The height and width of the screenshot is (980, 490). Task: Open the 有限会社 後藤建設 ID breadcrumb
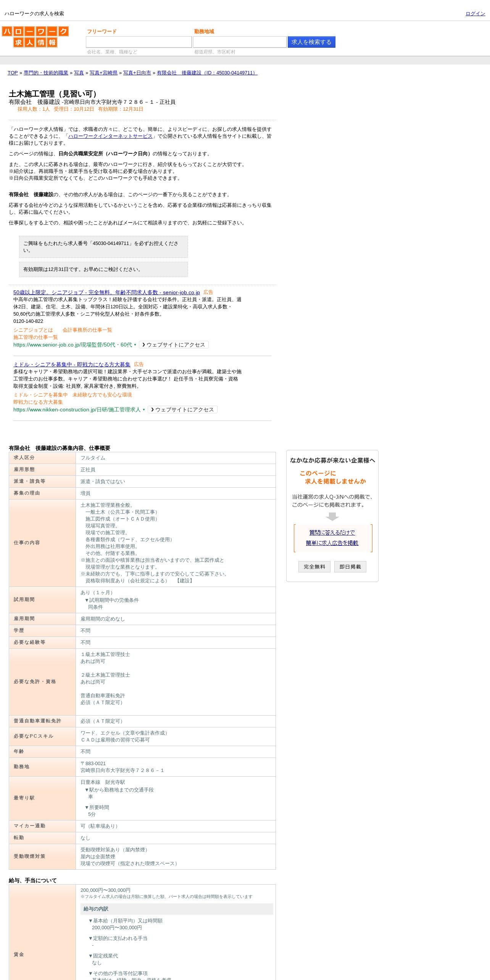pos(207,73)
